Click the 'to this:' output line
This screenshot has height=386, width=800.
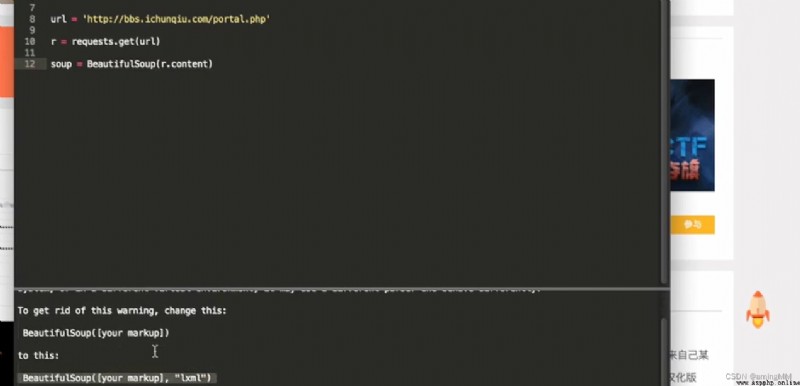tap(38, 355)
